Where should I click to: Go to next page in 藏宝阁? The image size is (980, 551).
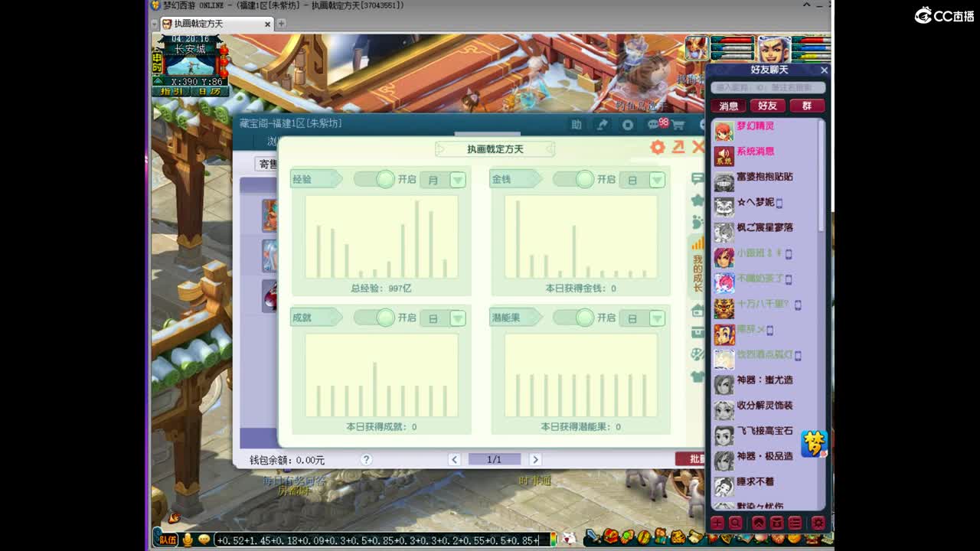click(535, 459)
